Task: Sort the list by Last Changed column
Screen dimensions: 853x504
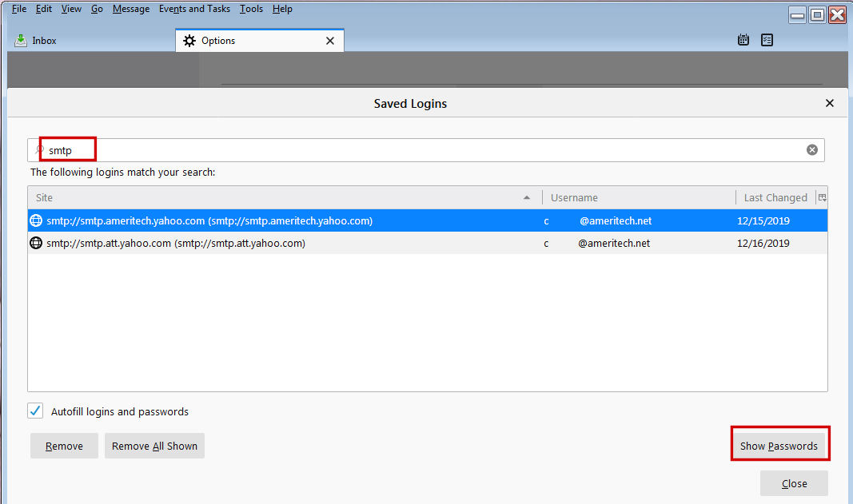Action: [x=775, y=198]
